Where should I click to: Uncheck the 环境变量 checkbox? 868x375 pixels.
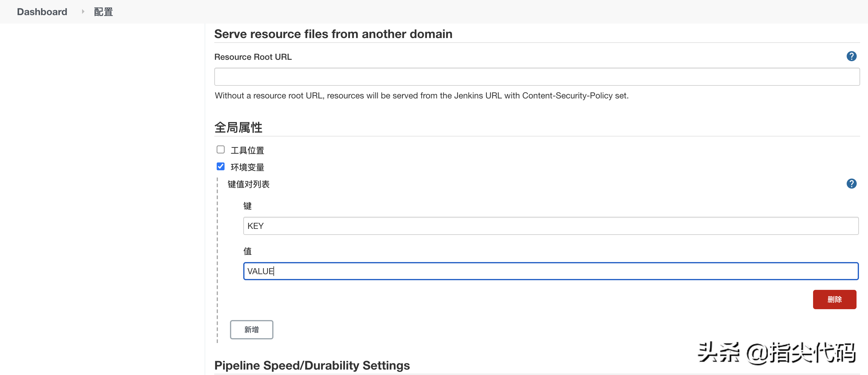[221, 167]
